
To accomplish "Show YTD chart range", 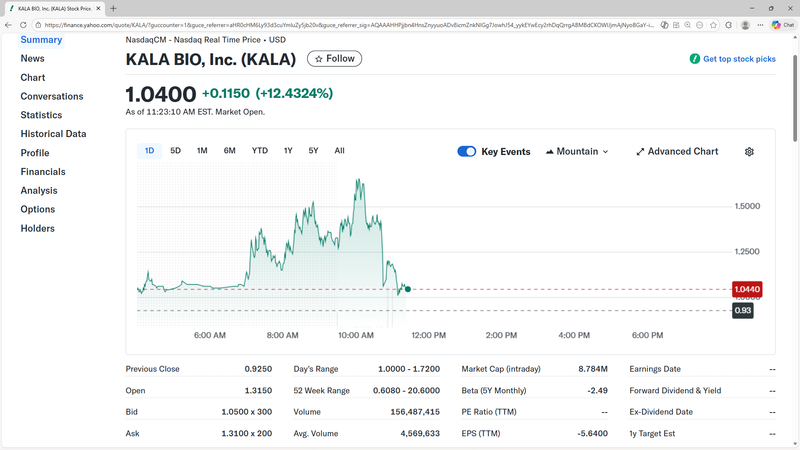I will [x=260, y=151].
